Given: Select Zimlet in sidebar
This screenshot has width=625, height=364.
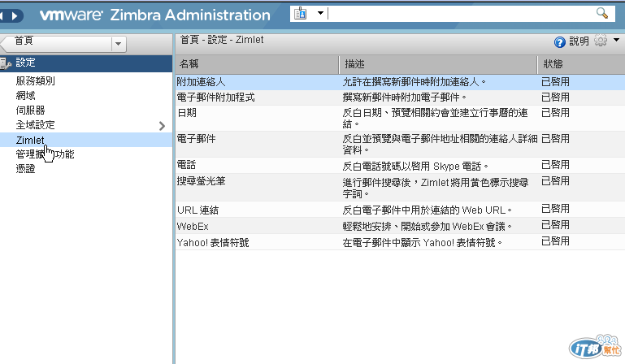Looking at the screenshot, I should coord(86,140).
